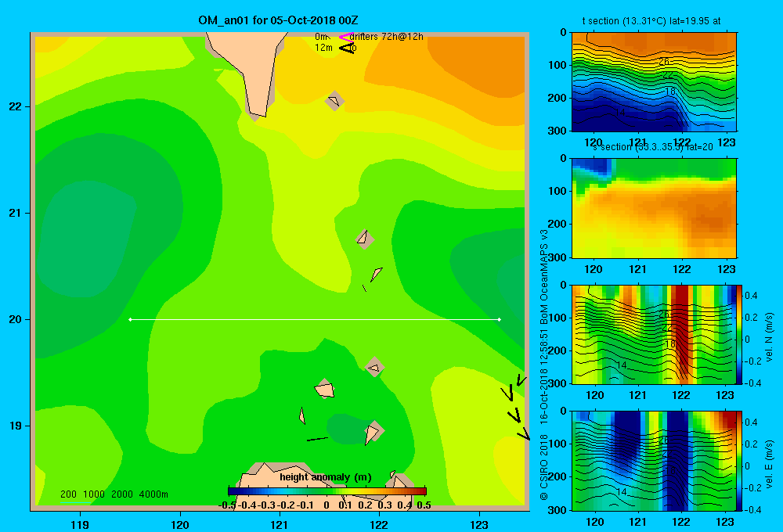Click longitude label 123 on main map axis

point(479,524)
